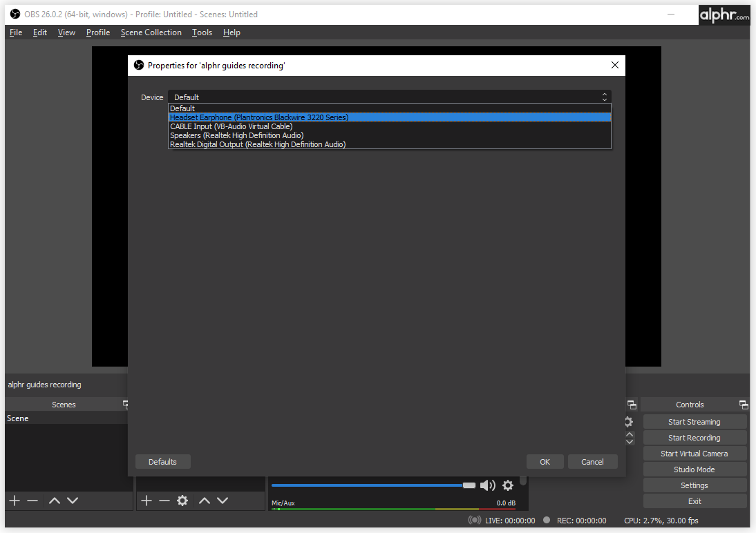Select Default in the device list
The height and width of the screenshot is (533, 756).
pos(390,108)
